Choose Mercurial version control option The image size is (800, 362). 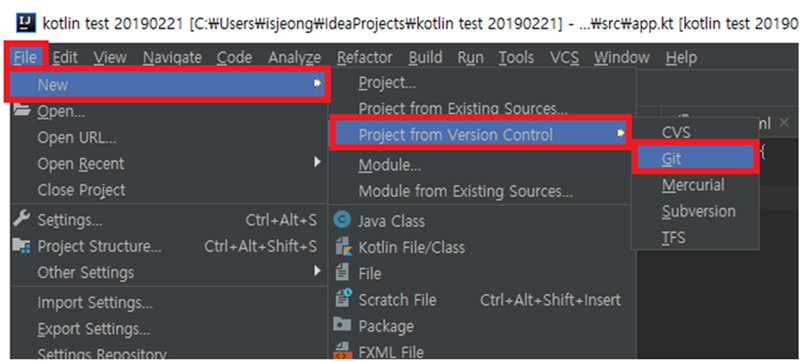[x=693, y=185]
